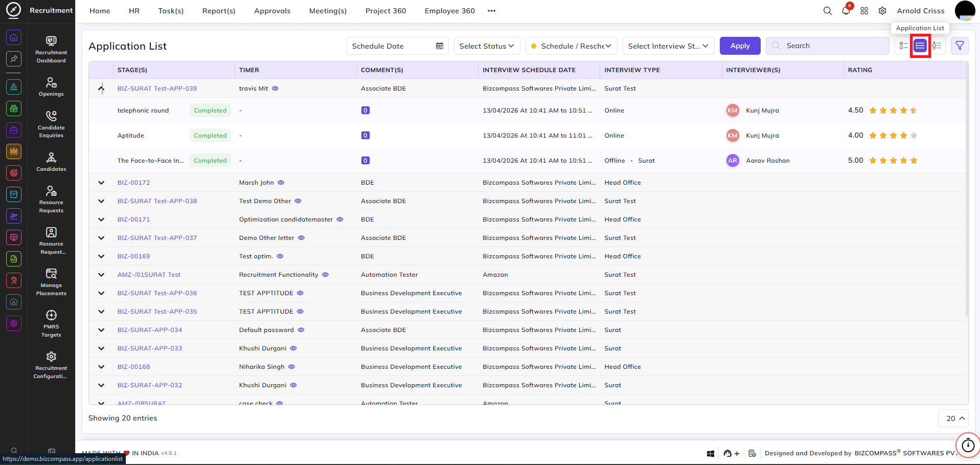The width and height of the screenshot is (980, 465).
Task: Expand the BIZ-00171 row
Action: 101,219
